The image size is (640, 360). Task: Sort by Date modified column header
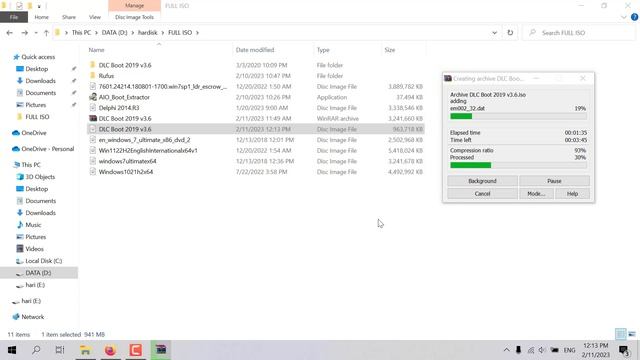[255, 50]
